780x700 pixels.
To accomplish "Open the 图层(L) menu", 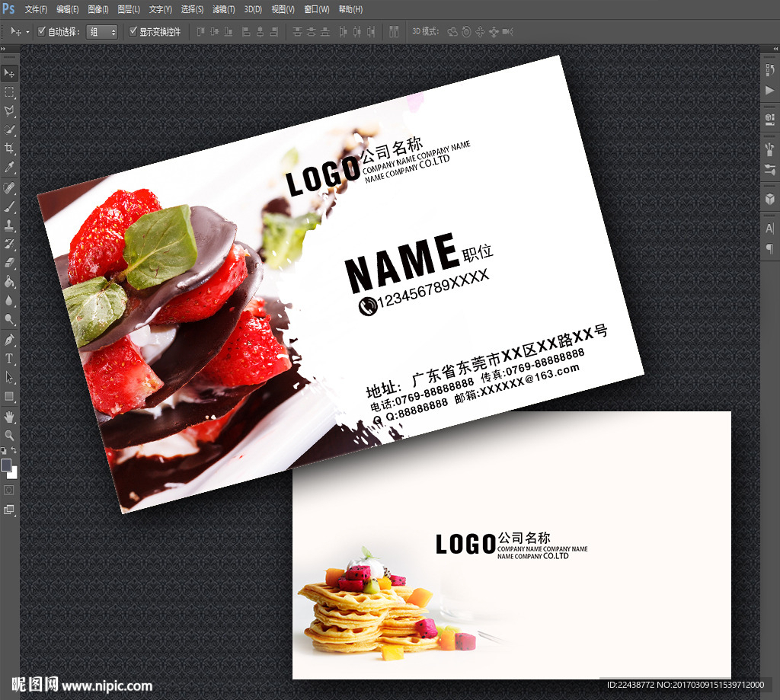I will click(x=129, y=9).
